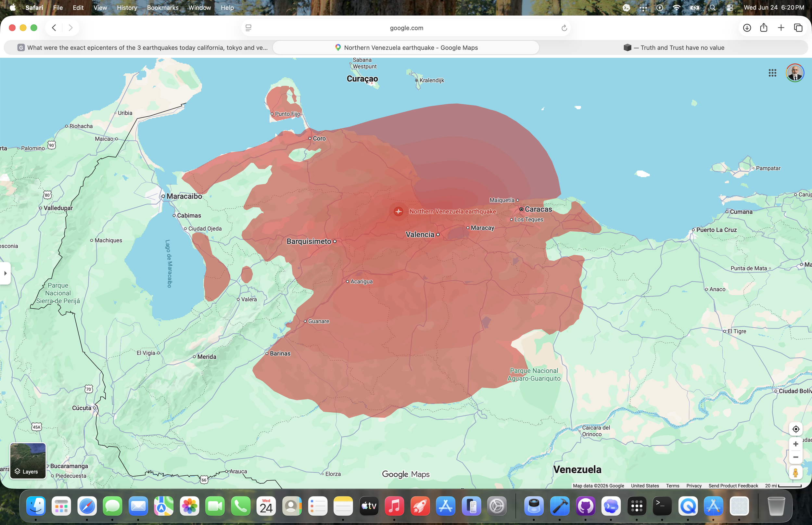Open the Window menu
The width and height of the screenshot is (812, 525).
pyautogui.click(x=199, y=7)
